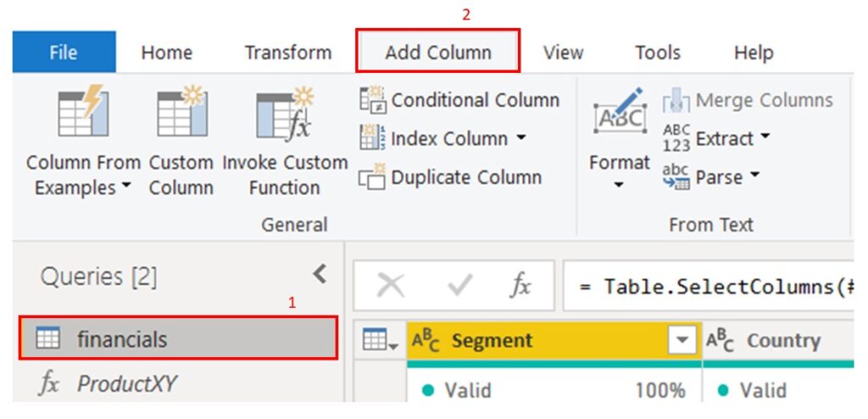The height and width of the screenshot is (419, 868).
Task: Click the table icon beside Segment header
Action: coord(379,341)
